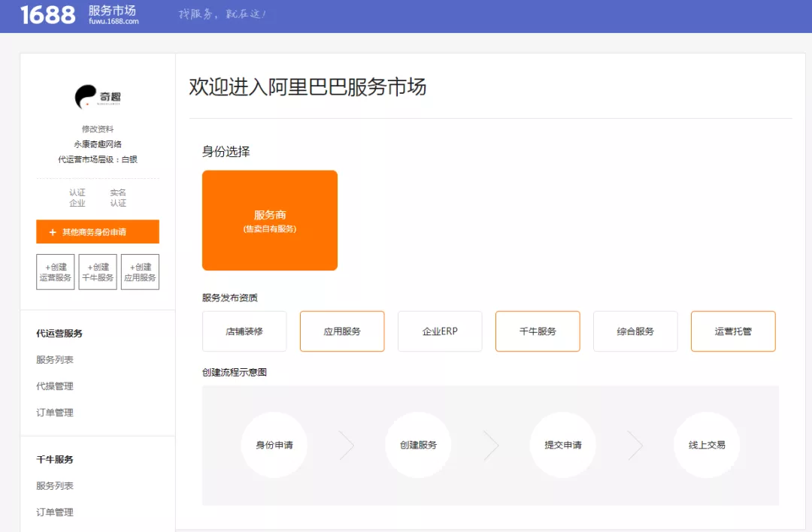Click the 线上交易 step circle
Image resolution: width=812 pixels, height=532 pixels.
click(707, 445)
